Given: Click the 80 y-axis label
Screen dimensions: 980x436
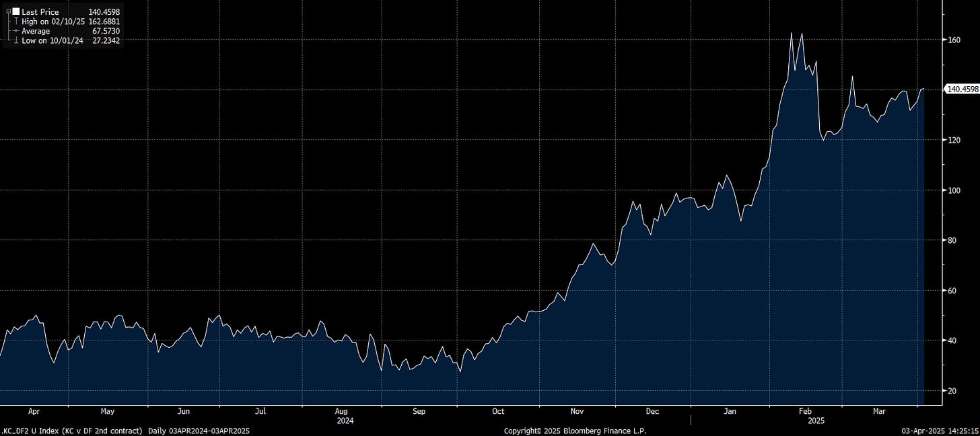Looking at the screenshot, I should click(x=952, y=240).
